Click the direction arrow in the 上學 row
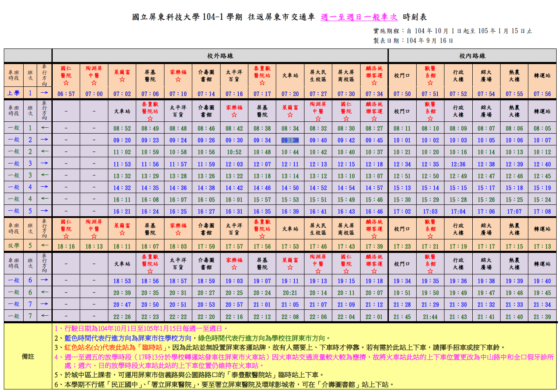The width and height of the screenshot is (560, 392). 44,93
